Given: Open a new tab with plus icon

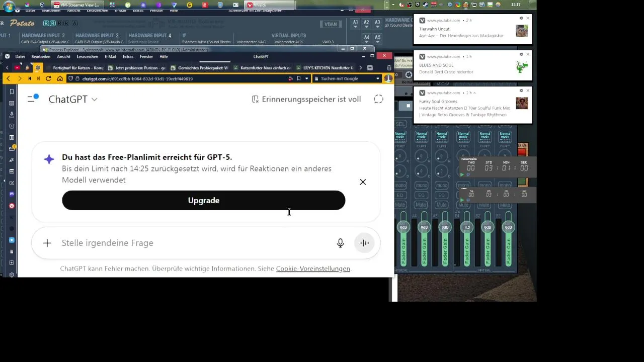Looking at the screenshot, I should coord(370,67).
